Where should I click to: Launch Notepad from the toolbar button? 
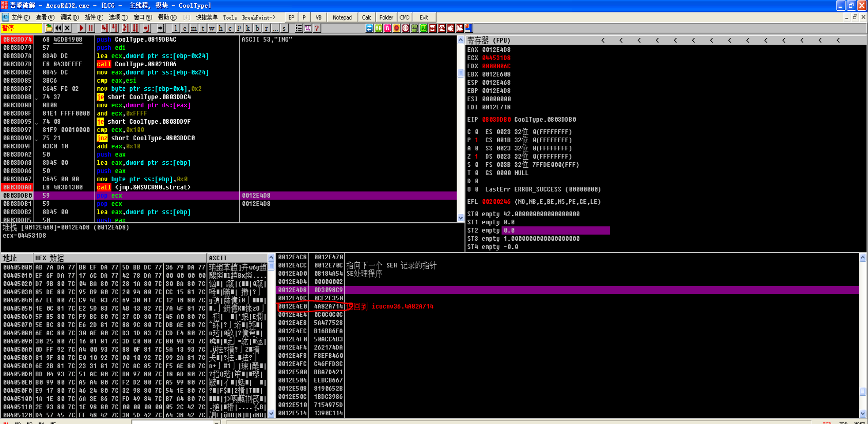342,17
